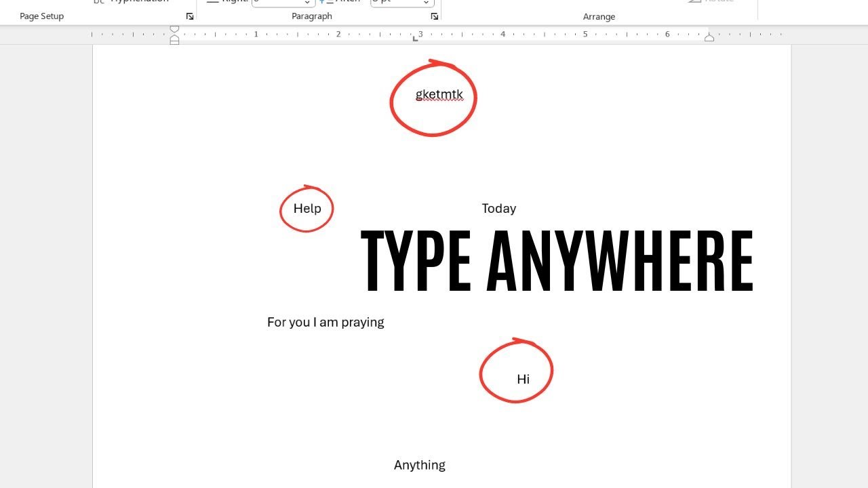The width and height of the screenshot is (868, 488).
Task: Select the right indent marker on ruler
Action: point(709,38)
